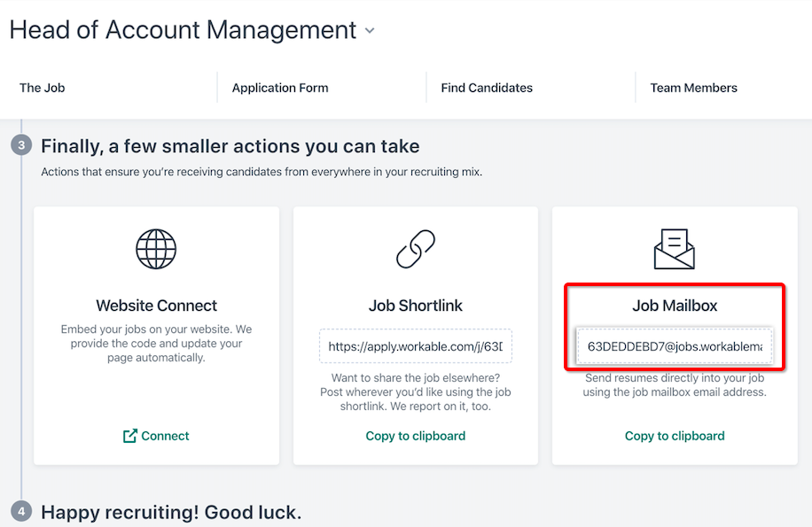Select the Team Members tab

click(693, 88)
